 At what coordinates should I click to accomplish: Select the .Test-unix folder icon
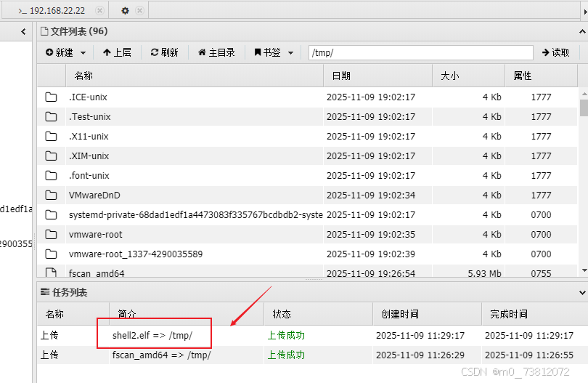[x=51, y=117]
